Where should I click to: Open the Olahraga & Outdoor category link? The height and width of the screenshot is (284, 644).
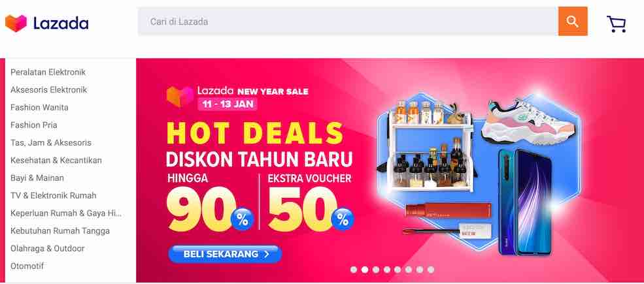(x=48, y=249)
